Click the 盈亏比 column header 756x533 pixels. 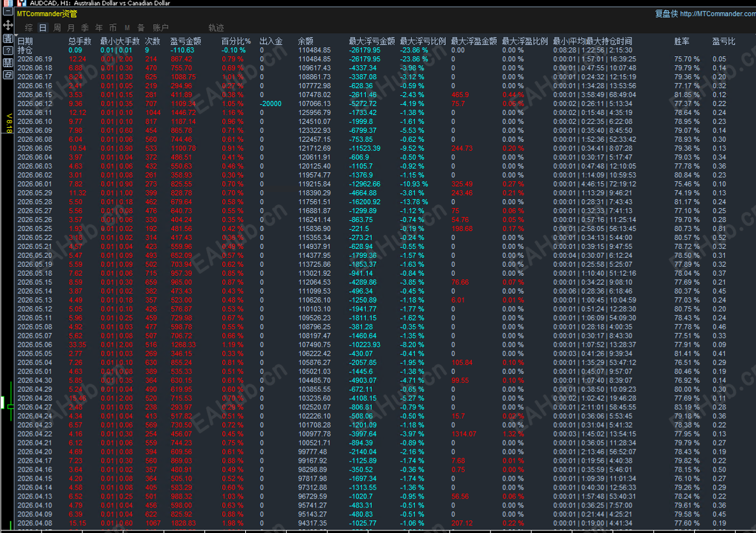[x=723, y=41]
